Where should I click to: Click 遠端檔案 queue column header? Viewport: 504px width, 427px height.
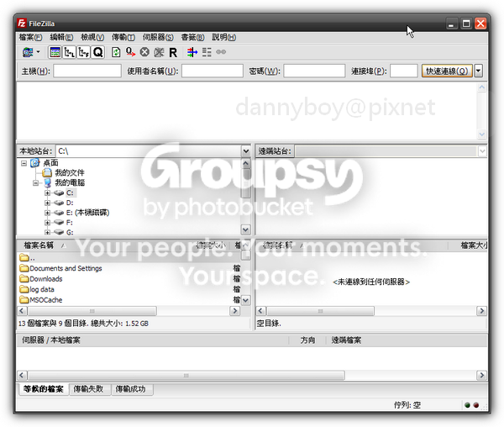[346, 340]
